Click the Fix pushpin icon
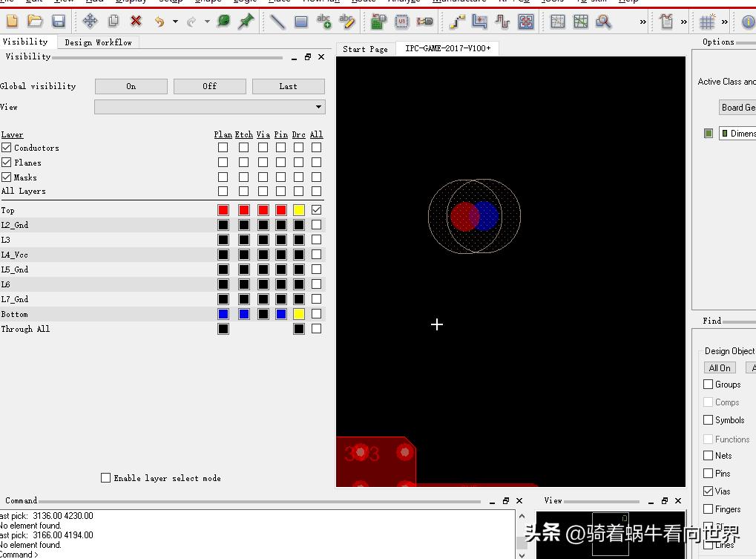Viewport: 756px width, 559px height. coord(246,22)
